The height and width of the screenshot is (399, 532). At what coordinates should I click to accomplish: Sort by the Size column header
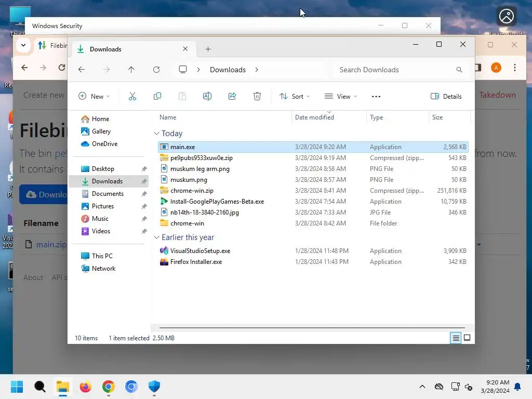click(x=437, y=117)
